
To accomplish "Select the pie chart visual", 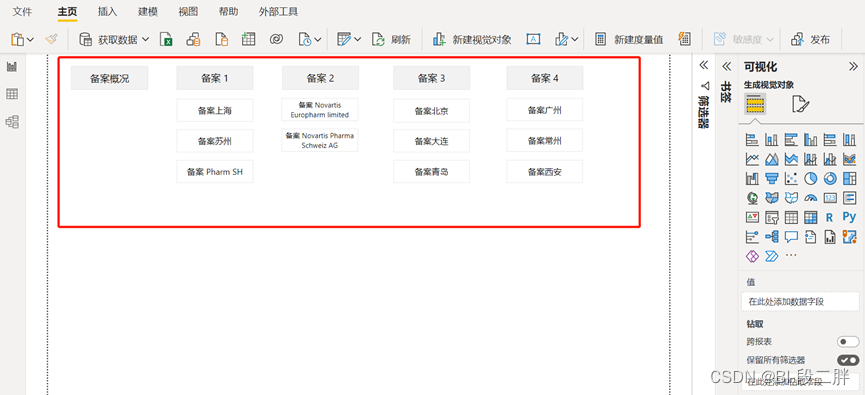I will pos(810,178).
